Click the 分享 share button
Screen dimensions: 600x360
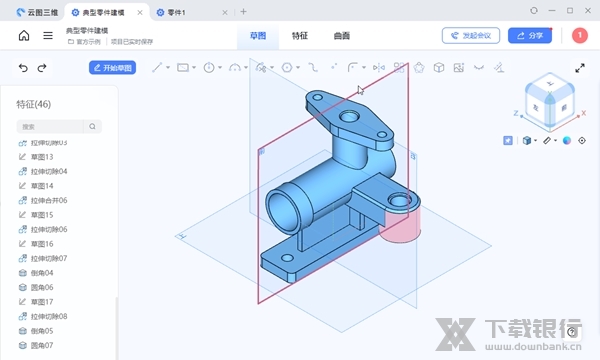click(x=530, y=36)
